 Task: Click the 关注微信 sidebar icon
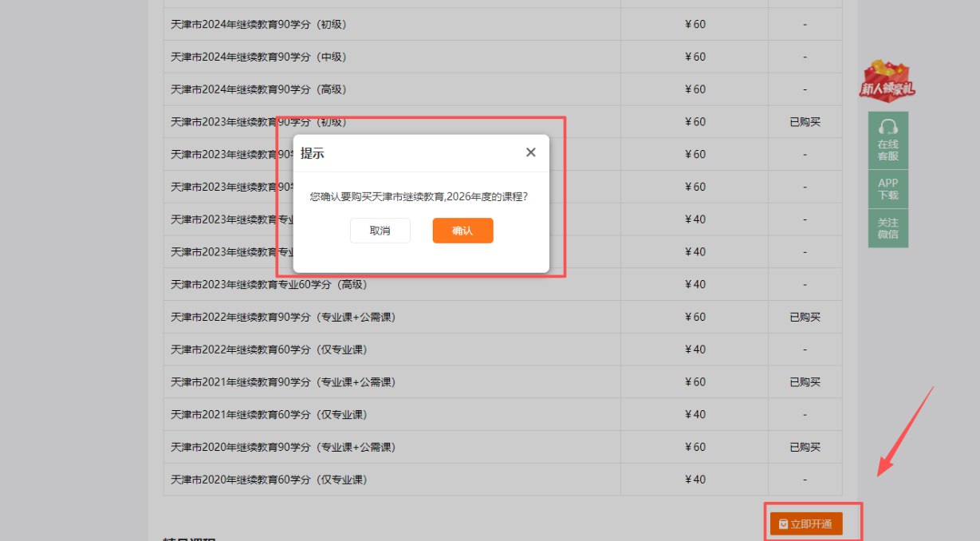[x=888, y=228]
